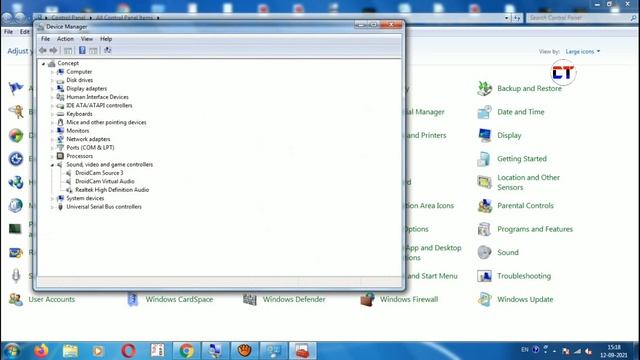
Task: Expand the Disk drives node arrow
Action: coord(52,80)
